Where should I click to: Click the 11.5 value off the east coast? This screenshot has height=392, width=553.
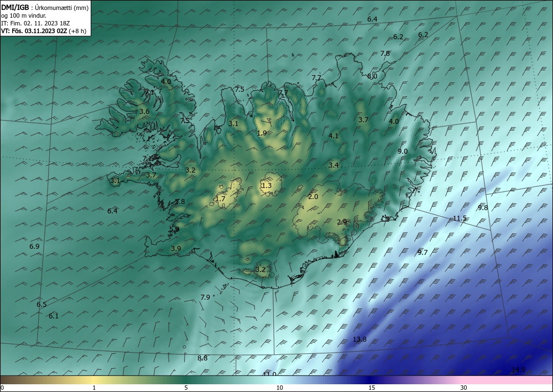[460, 218]
